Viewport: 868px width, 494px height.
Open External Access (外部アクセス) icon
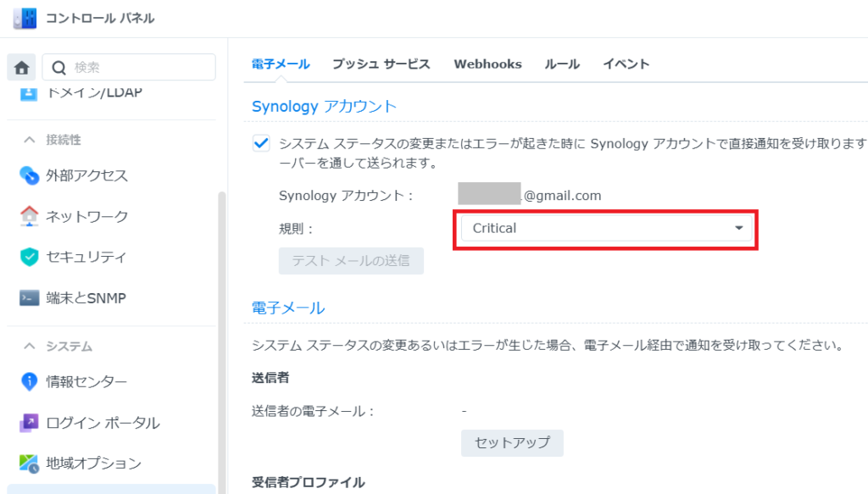coord(30,175)
